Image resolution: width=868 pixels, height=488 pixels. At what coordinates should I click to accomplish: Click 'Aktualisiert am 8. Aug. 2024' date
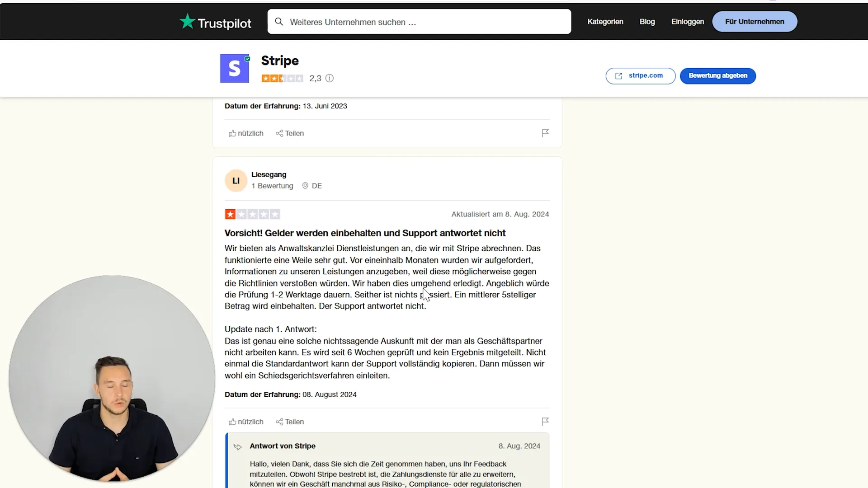pos(500,214)
